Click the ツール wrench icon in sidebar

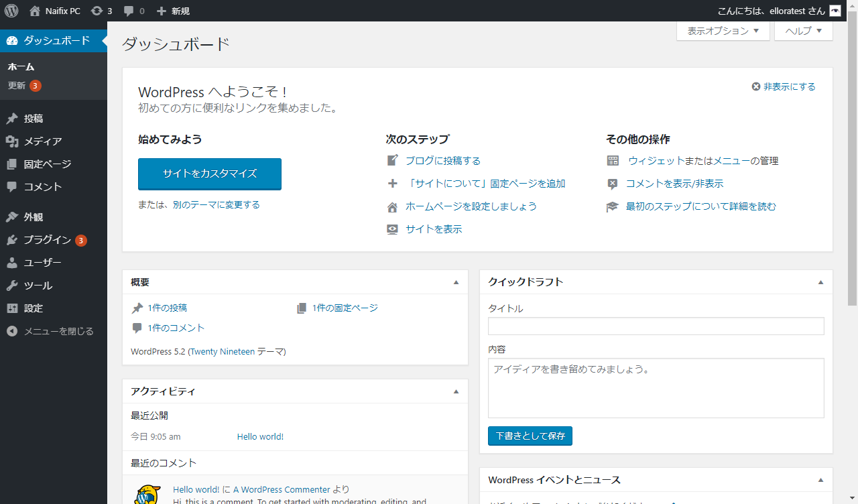tap(12, 286)
